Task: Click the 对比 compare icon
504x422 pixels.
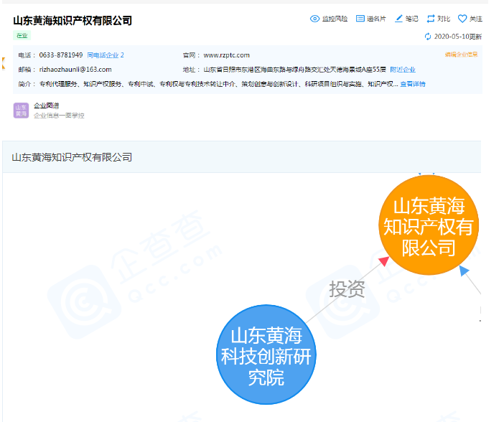Action: click(431, 19)
